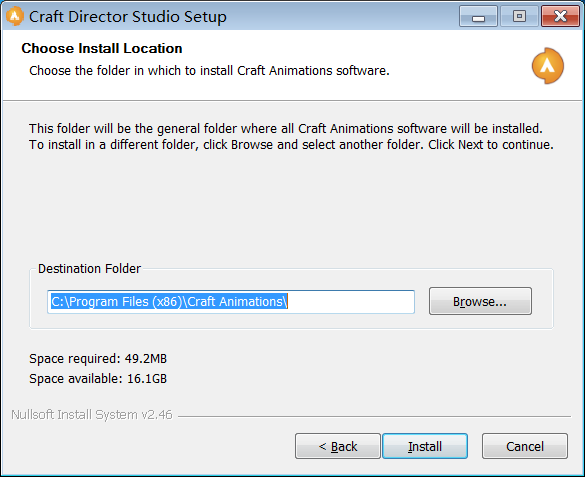Minimize the setup window
Viewport: 585px width, 477px height.
(478, 16)
